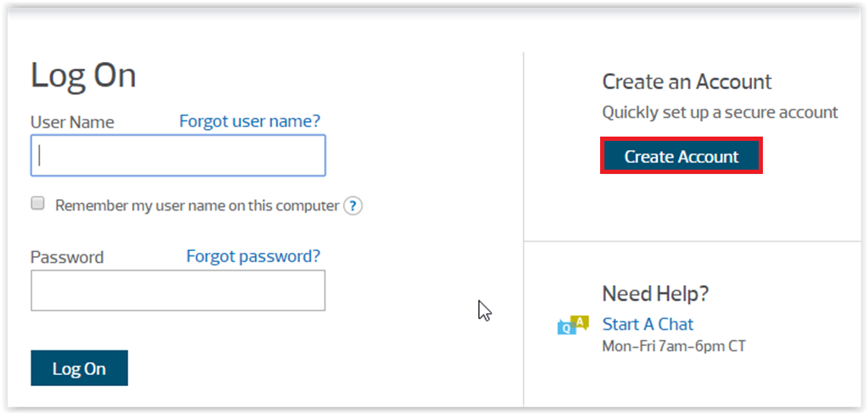
Task: Open the 'Forgot password?' link
Action: 253,256
